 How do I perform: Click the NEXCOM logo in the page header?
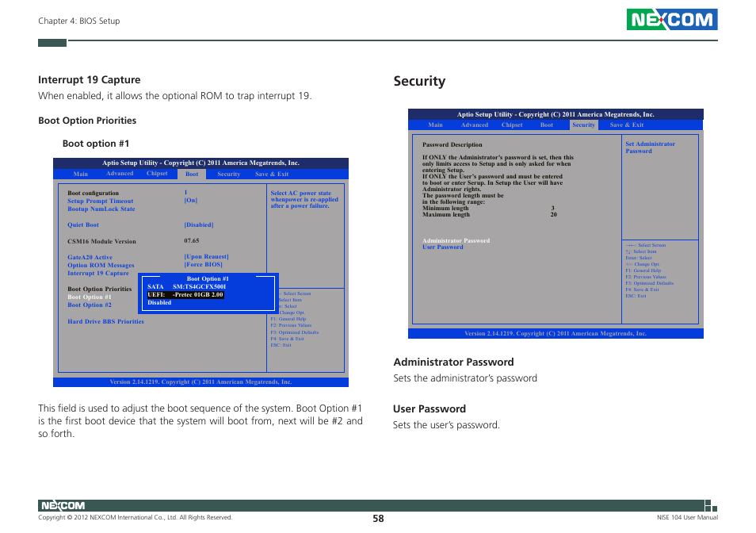(672, 19)
